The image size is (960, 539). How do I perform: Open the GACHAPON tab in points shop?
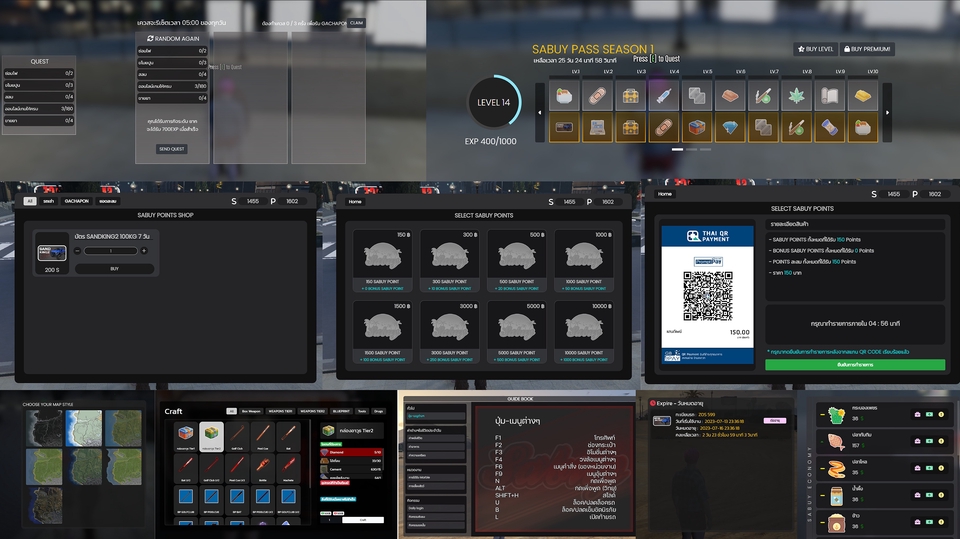coord(77,201)
